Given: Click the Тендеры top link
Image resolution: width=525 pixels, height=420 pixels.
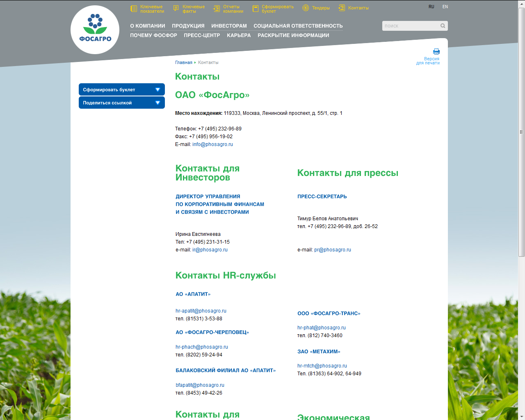Looking at the screenshot, I should [x=321, y=8].
